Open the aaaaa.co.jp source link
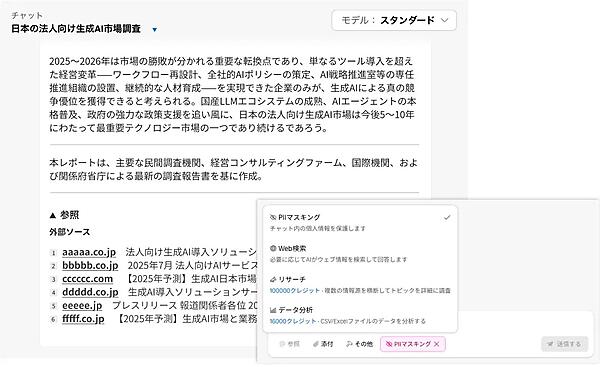Image resolution: width=600 pixels, height=367 pixels. coord(89,252)
